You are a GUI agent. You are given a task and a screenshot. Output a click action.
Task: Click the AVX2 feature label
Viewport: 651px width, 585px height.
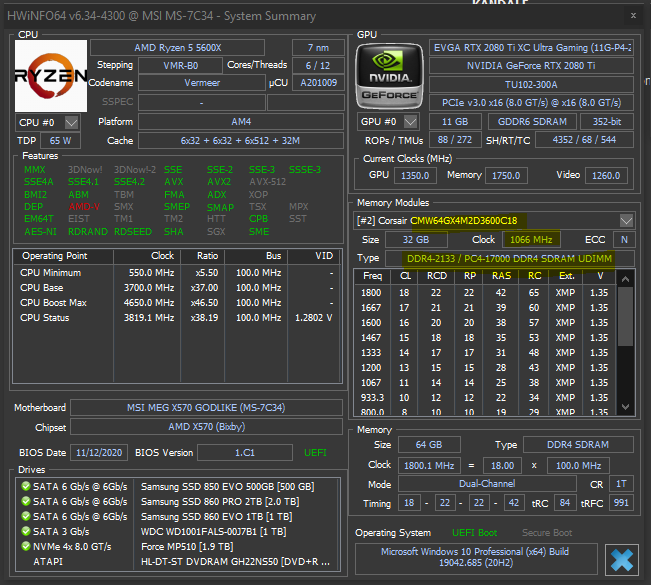pos(219,182)
